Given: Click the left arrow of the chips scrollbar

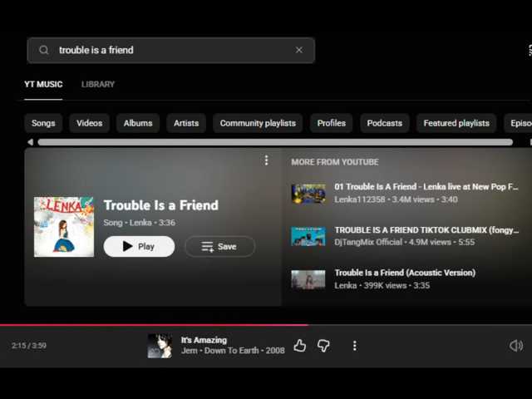Looking at the screenshot, I should (30, 142).
